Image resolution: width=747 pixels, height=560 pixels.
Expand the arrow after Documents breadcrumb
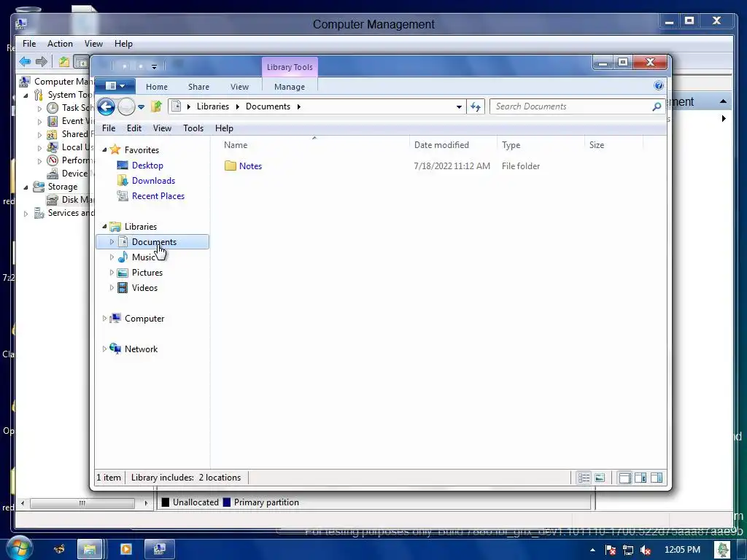298,106
